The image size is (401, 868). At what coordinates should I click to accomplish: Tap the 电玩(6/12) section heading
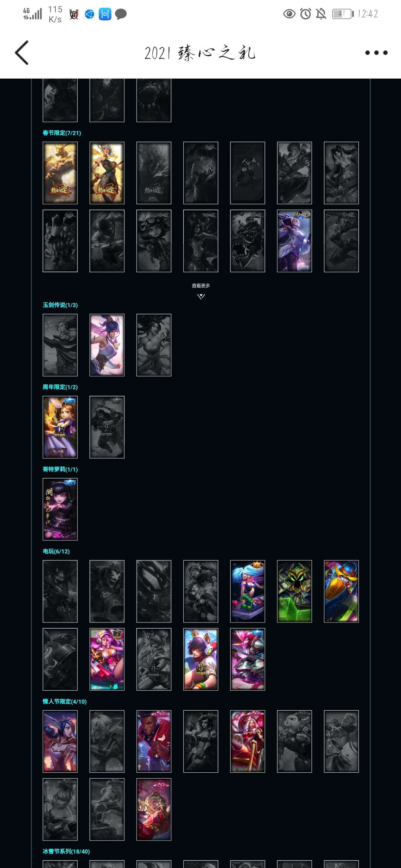point(56,551)
